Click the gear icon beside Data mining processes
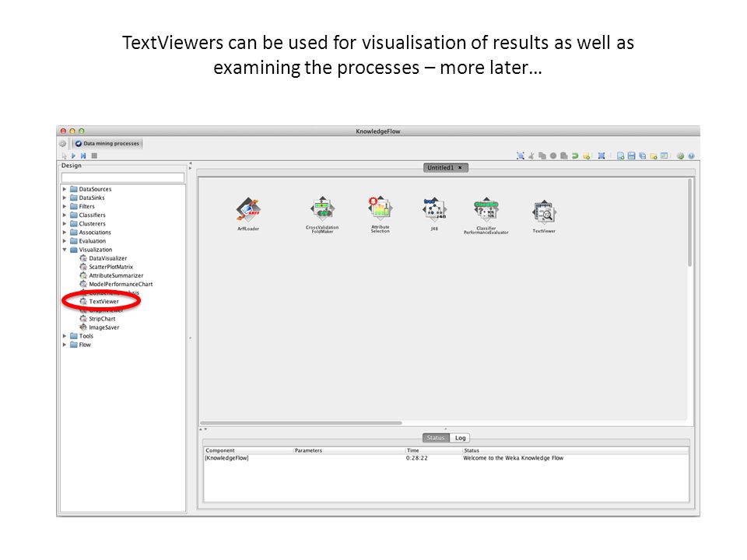 click(x=62, y=143)
